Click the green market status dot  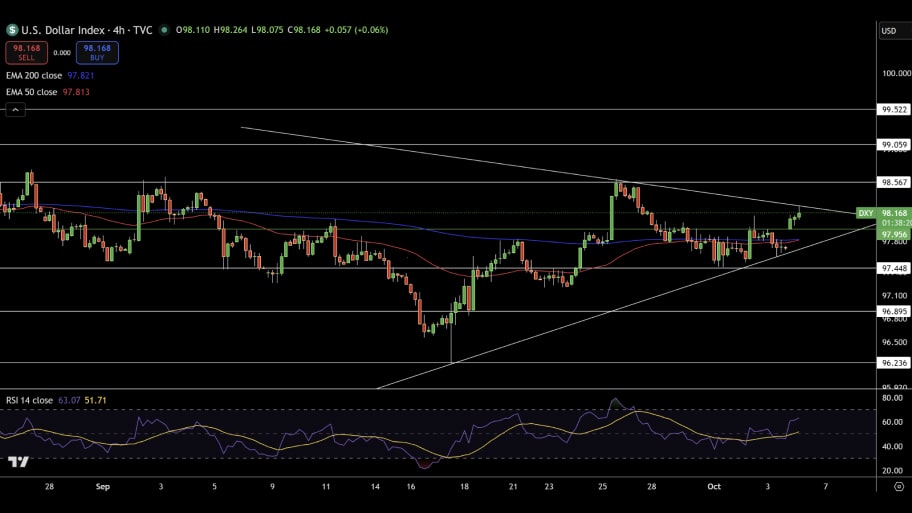point(164,30)
